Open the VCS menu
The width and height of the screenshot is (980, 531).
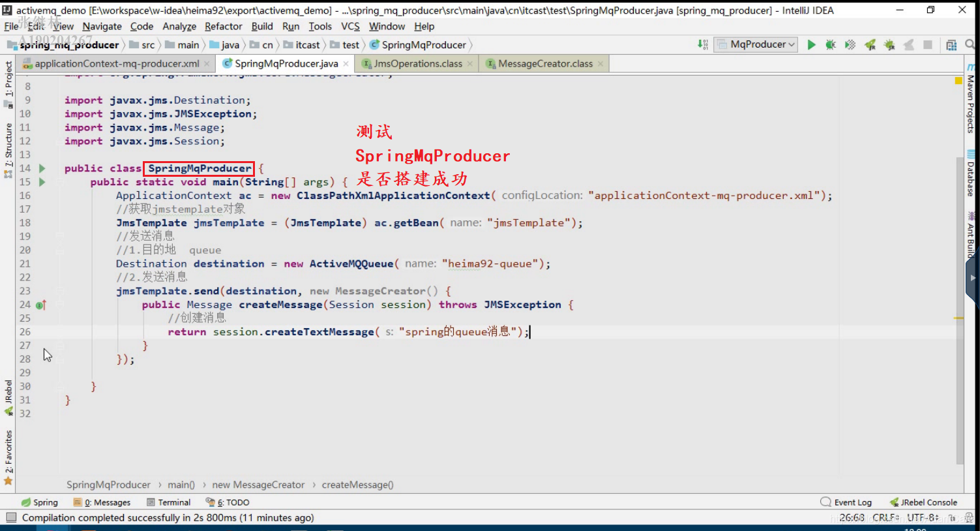(x=350, y=26)
